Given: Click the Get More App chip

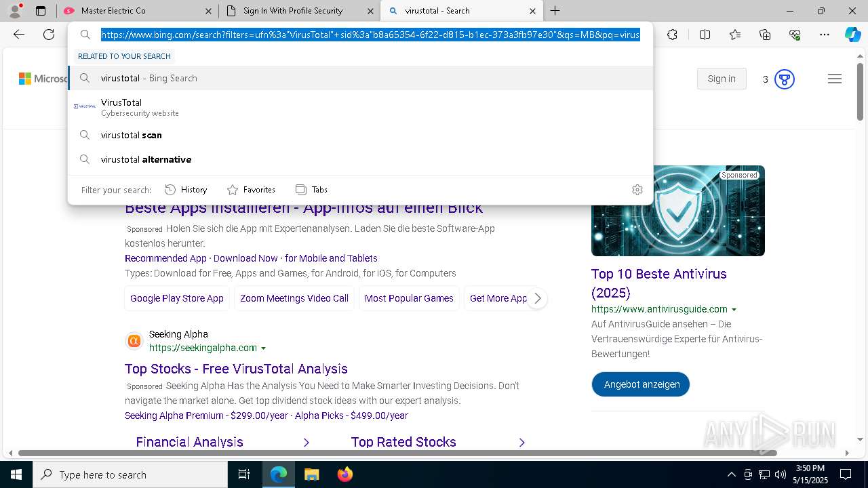Looking at the screenshot, I should 498,298.
